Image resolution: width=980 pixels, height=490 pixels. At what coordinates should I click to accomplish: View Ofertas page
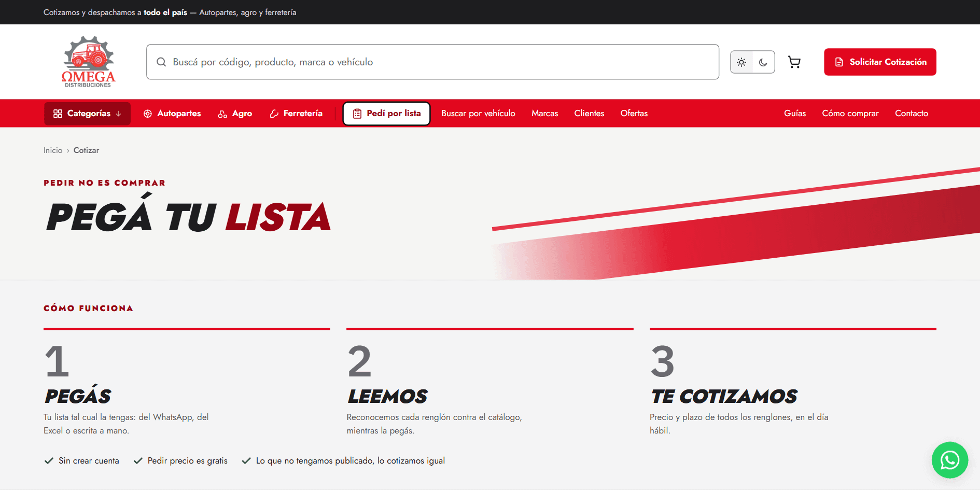pyautogui.click(x=634, y=114)
